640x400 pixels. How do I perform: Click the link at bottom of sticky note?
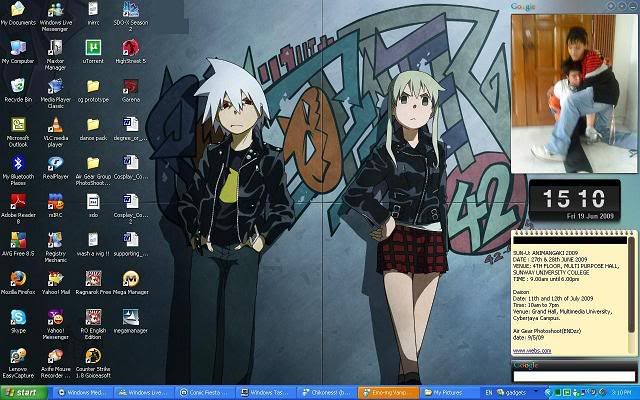(x=532, y=351)
